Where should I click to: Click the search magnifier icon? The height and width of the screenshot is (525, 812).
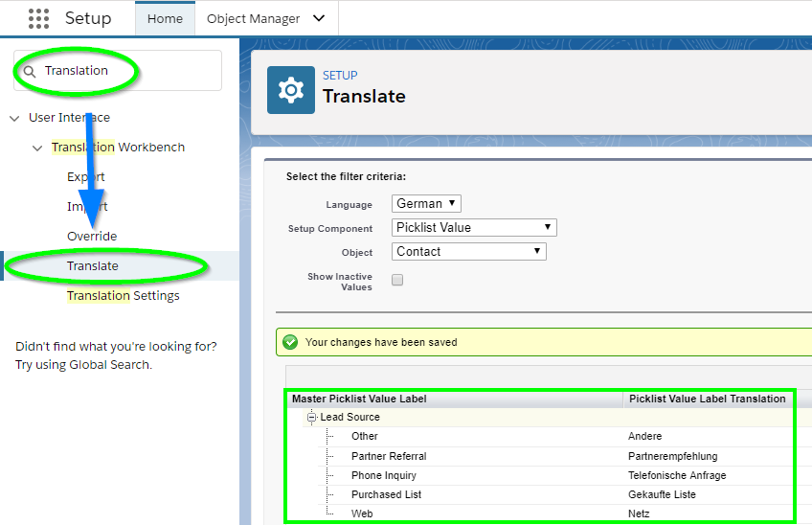click(x=30, y=72)
